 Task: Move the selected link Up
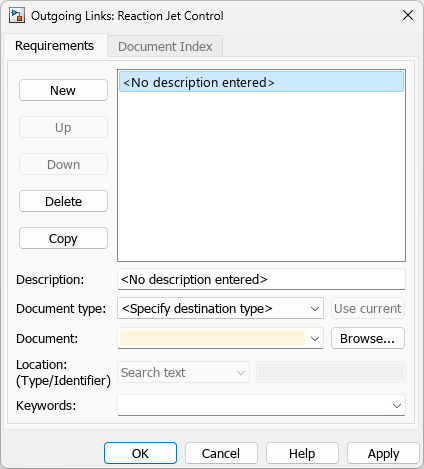click(63, 127)
